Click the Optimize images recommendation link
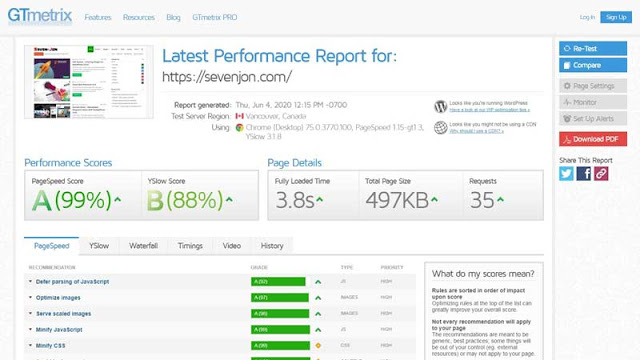 (58, 298)
